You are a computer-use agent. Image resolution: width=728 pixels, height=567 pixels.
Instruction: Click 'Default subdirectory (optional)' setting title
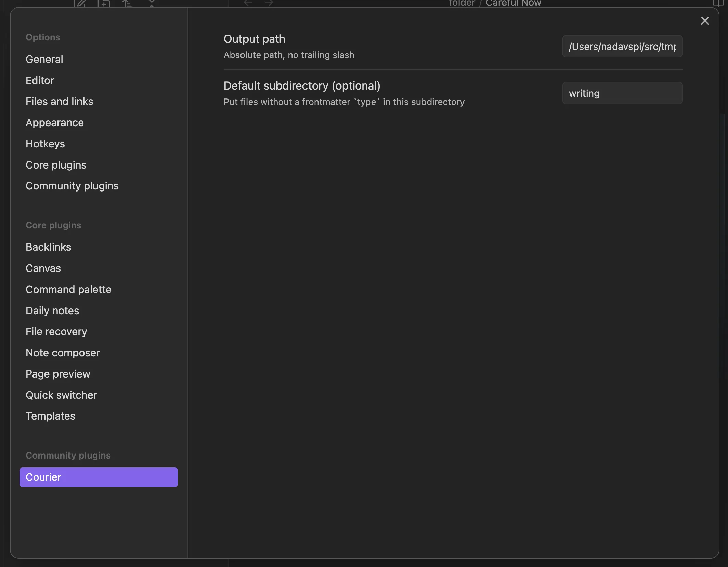click(302, 86)
